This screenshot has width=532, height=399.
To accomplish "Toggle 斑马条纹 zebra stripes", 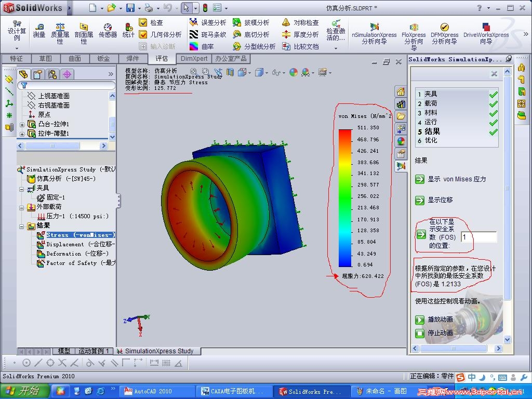I will [208, 34].
